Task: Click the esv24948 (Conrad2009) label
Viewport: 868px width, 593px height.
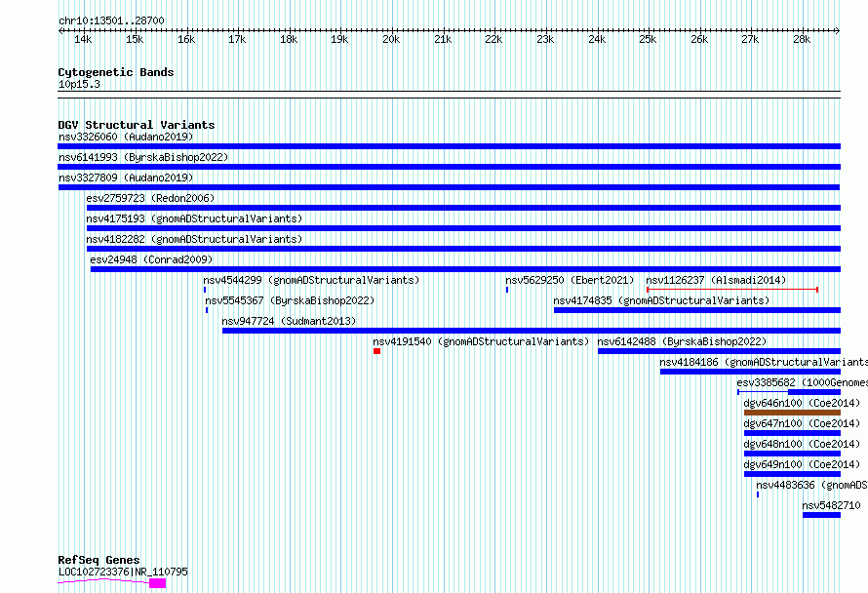Action: (151, 259)
